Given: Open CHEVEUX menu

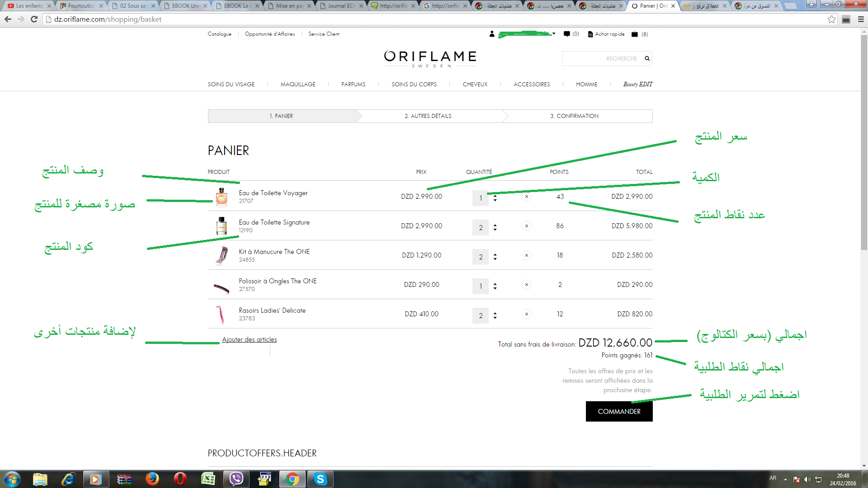Looking at the screenshot, I should coord(475,84).
